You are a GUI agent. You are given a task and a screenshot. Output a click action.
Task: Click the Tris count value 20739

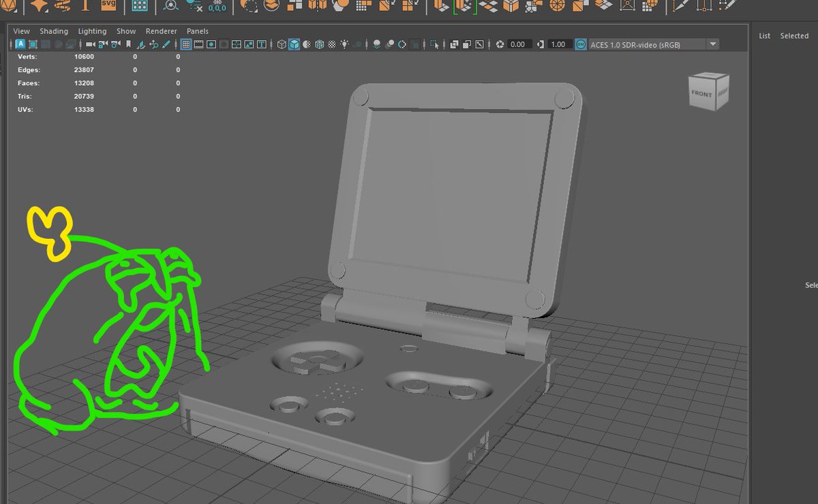coord(84,97)
